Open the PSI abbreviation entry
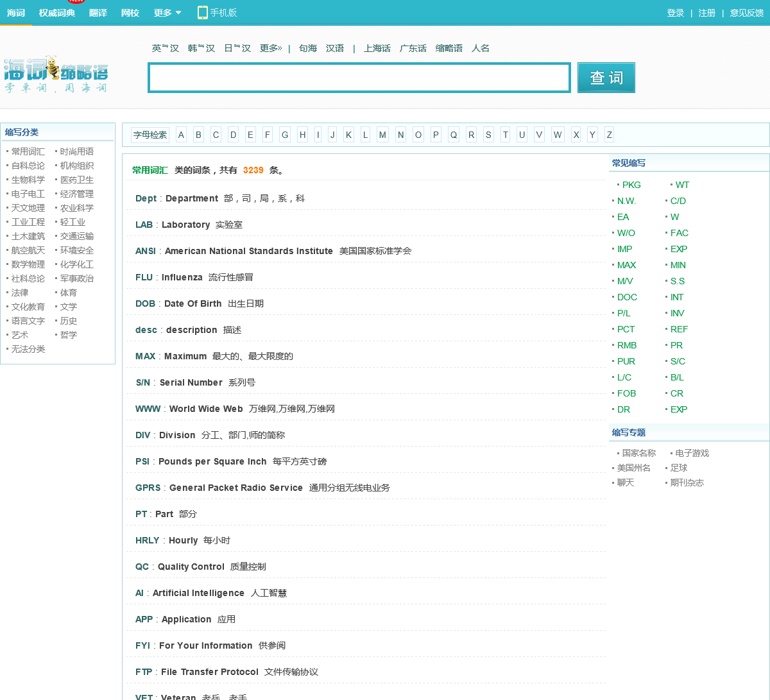Viewport: 770px width, 700px height. (x=142, y=461)
